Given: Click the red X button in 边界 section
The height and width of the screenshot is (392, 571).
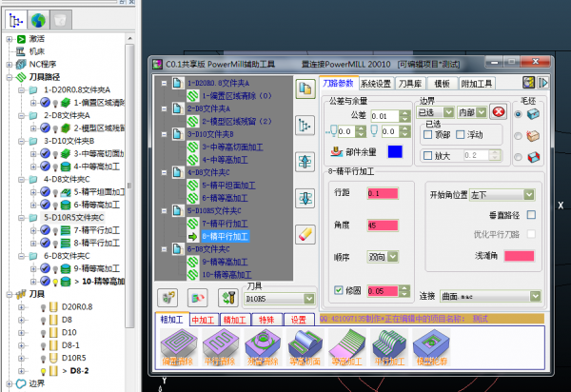Looking at the screenshot, I should (497, 112).
